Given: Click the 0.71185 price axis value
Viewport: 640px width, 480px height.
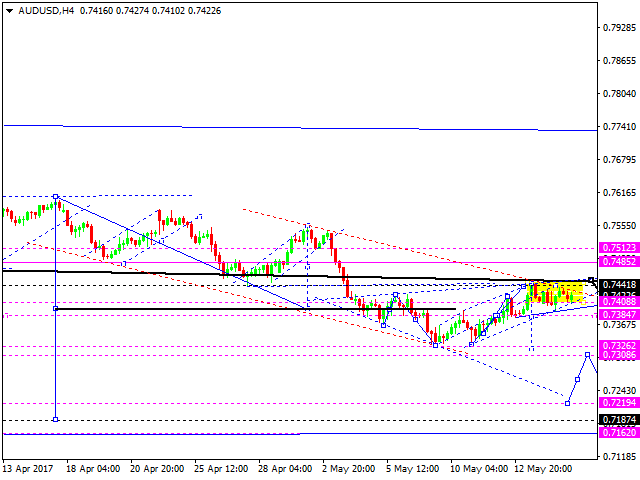Looking at the screenshot, I should coord(619,457).
